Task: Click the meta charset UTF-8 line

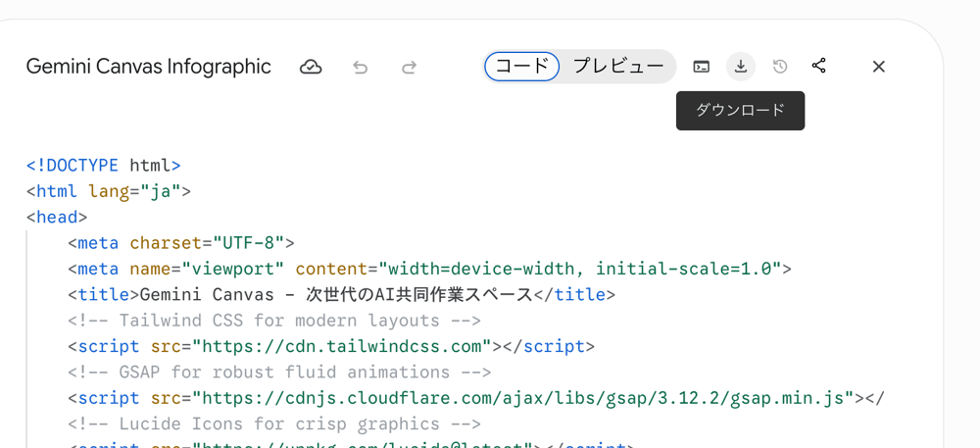Action: click(181, 243)
